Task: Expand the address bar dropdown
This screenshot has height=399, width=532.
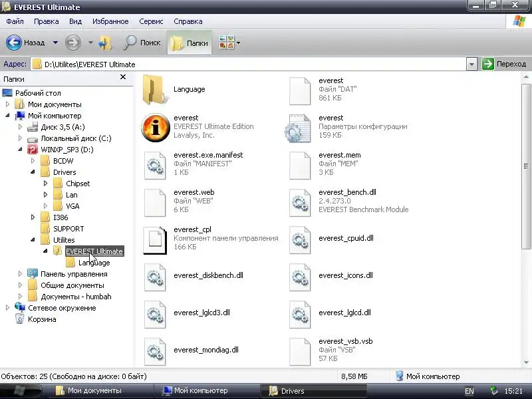Action: 471,64
